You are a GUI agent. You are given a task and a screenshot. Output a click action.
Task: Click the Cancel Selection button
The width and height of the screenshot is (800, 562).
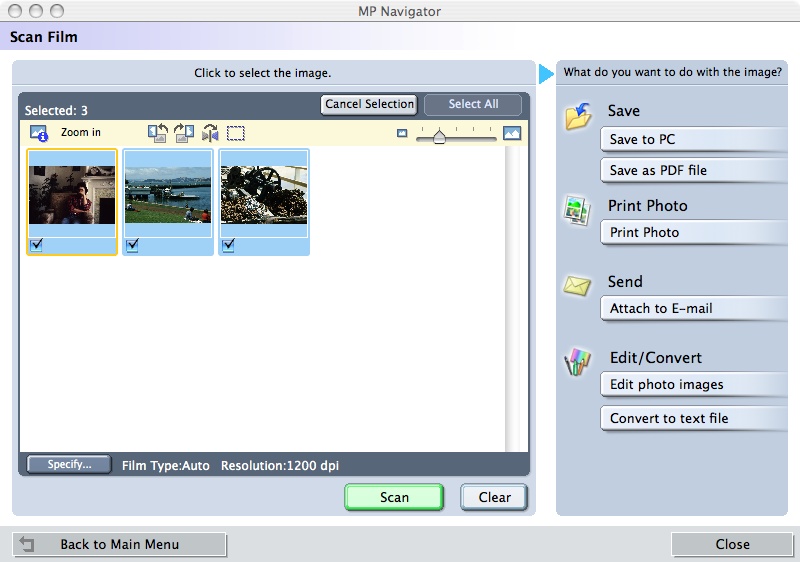pyautogui.click(x=369, y=104)
